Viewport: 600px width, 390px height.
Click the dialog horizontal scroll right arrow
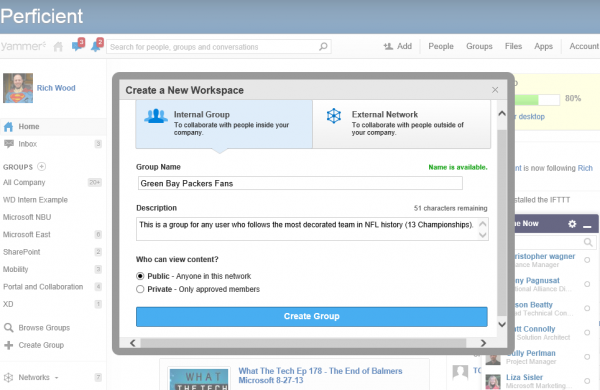click(x=483, y=343)
